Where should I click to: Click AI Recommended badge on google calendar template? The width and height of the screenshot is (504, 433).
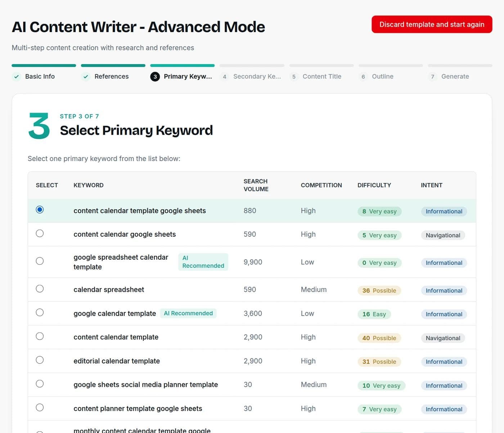[x=188, y=313]
